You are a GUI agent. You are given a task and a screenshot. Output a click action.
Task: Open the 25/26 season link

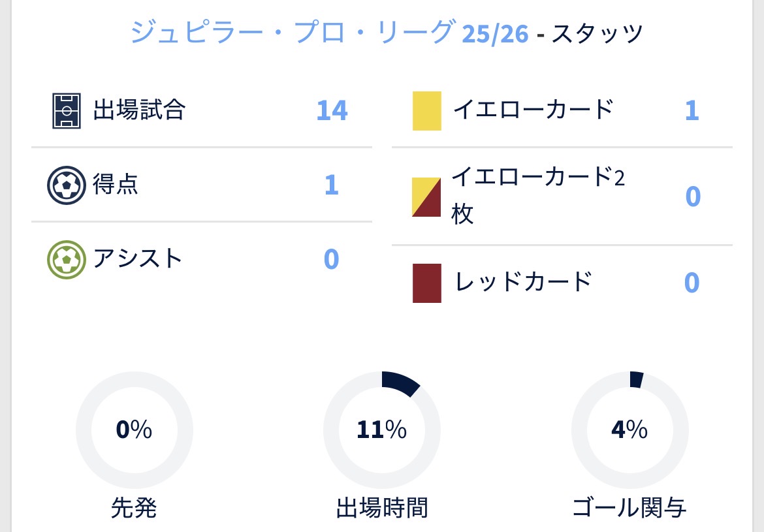(x=495, y=33)
